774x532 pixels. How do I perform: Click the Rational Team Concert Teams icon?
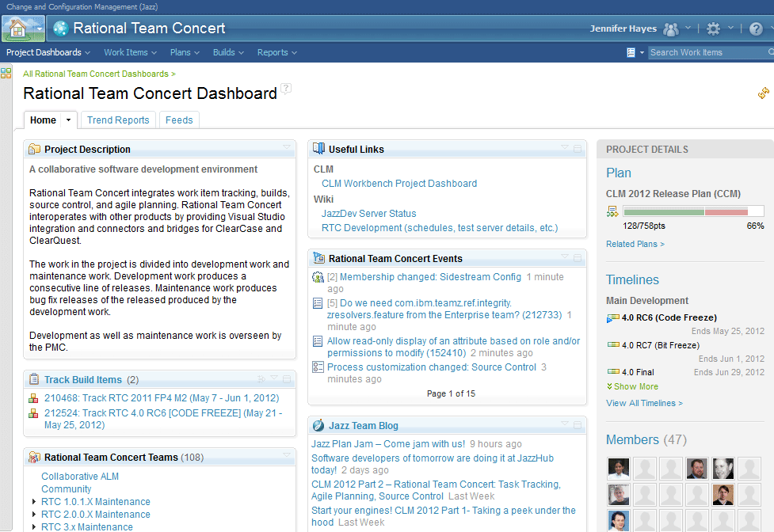(x=34, y=457)
